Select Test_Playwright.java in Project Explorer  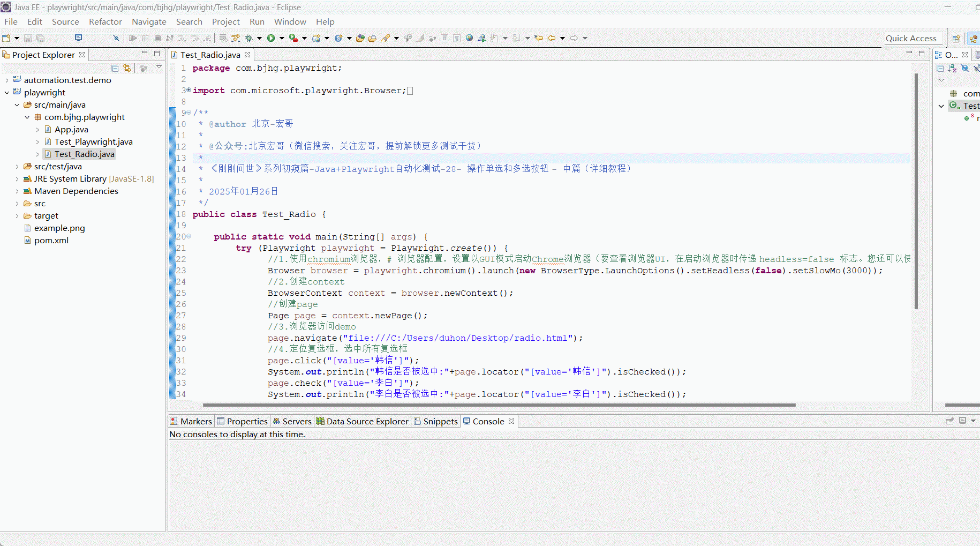(93, 142)
